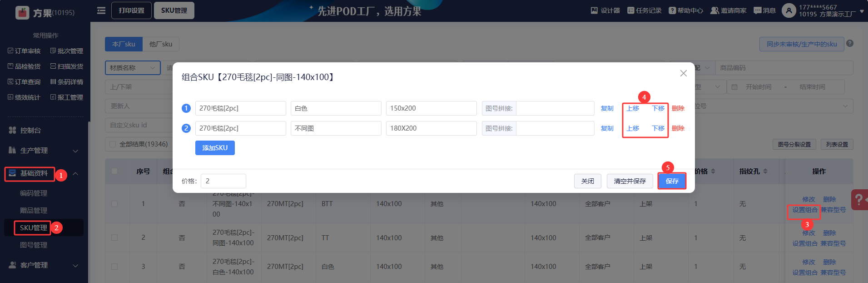The image size is (868, 283).
Task: Toggle the 全部结果(19346) checkbox
Action: click(113, 144)
